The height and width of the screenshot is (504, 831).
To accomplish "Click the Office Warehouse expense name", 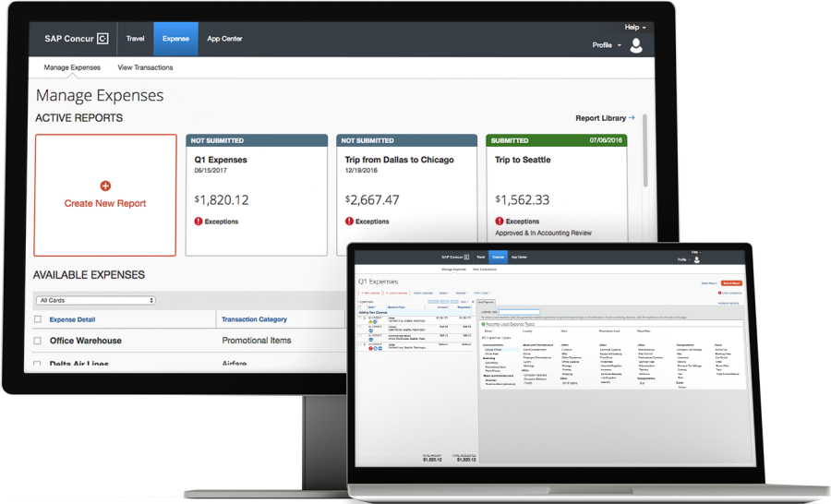I will 85,341.
